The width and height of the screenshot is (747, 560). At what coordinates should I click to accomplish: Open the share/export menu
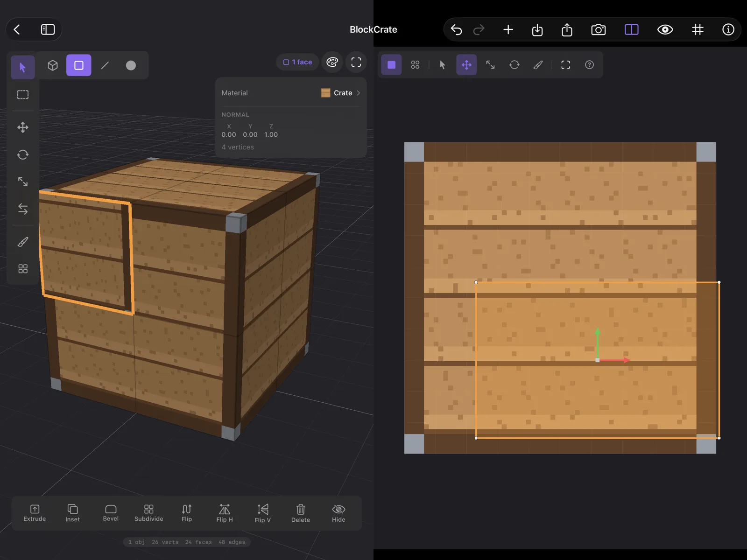567,30
